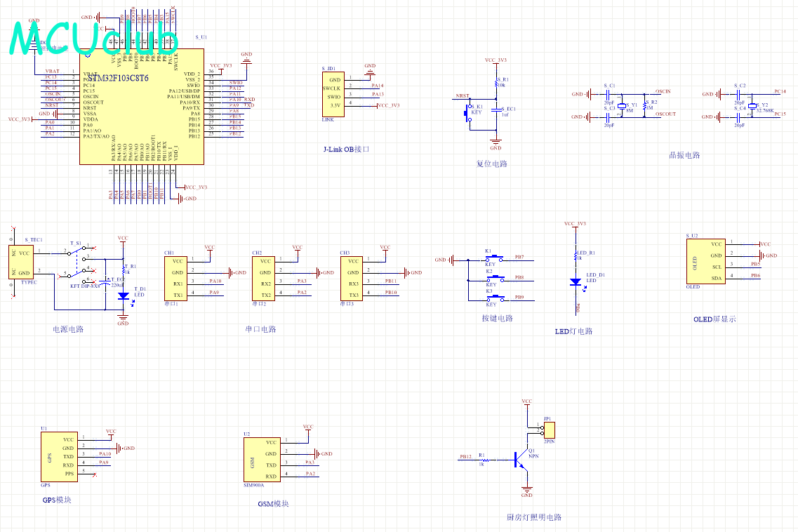Select the T_EC1 220uF capacitor
This screenshot has width=798, height=532.
click(x=105, y=281)
